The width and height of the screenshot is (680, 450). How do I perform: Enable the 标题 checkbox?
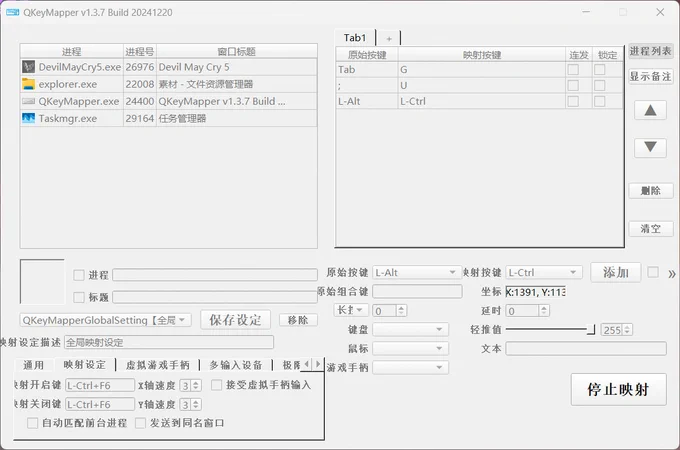79,297
